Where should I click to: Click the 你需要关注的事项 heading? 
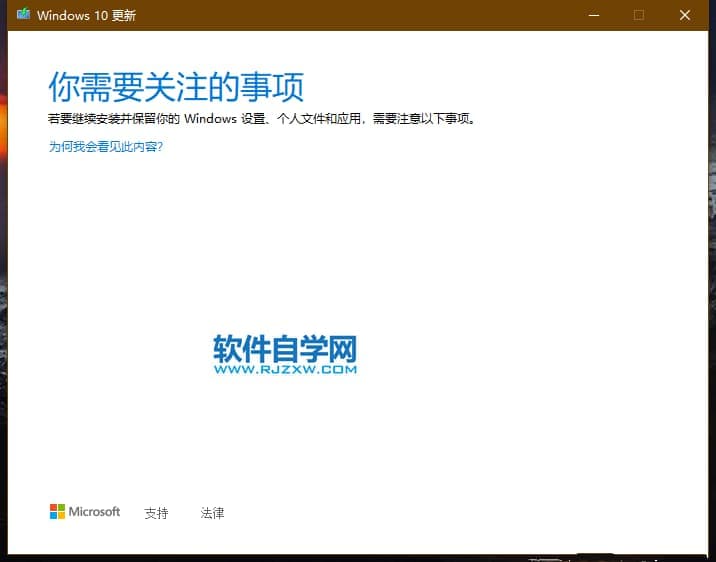[x=175, y=87]
